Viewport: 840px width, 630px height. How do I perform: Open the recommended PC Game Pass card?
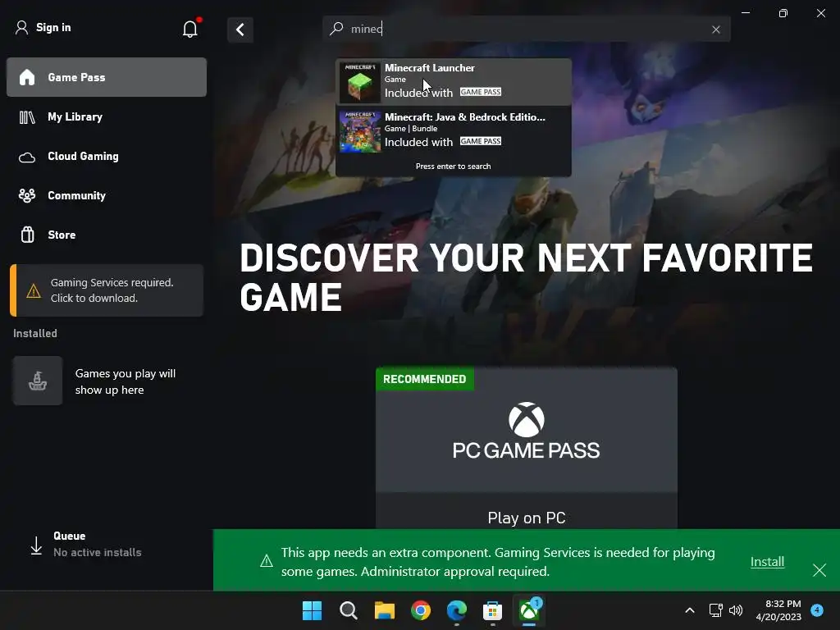(x=527, y=449)
